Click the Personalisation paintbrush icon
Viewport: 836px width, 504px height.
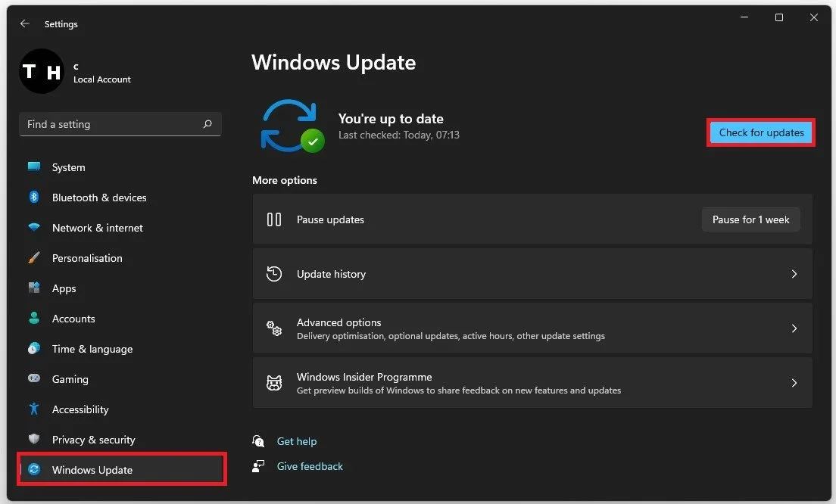click(34, 258)
